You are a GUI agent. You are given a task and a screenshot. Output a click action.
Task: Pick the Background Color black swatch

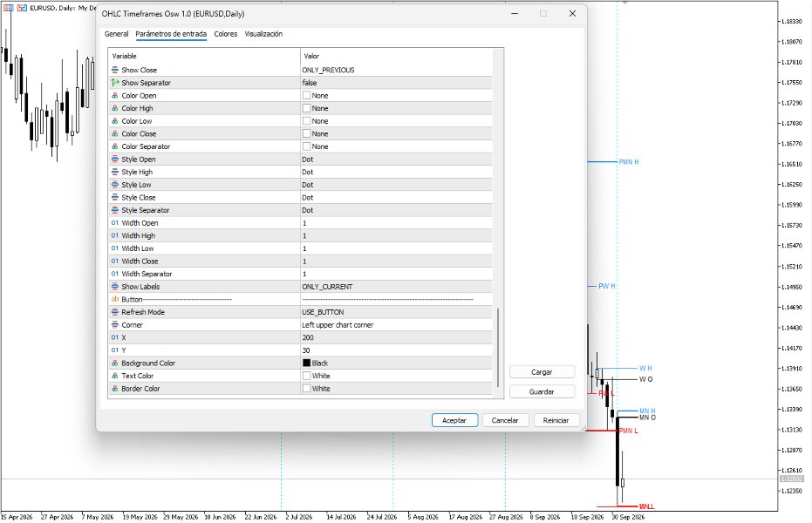click(x=307, y=363)
